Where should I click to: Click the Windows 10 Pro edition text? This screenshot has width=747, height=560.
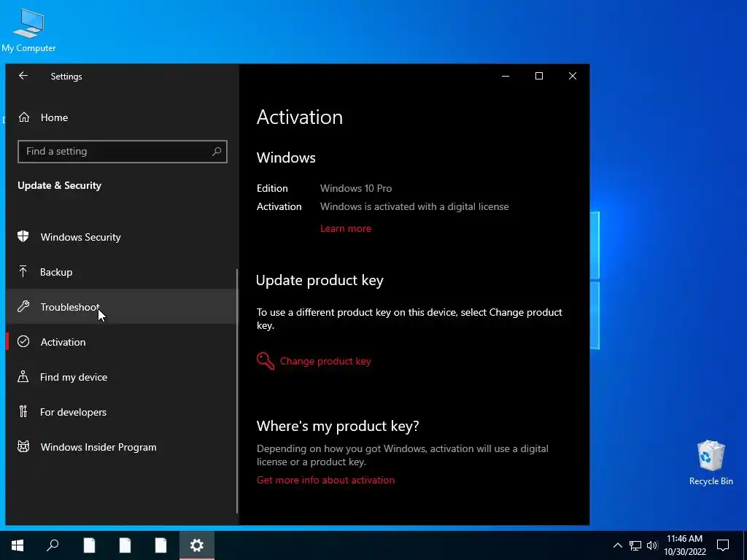click(356, 188)
